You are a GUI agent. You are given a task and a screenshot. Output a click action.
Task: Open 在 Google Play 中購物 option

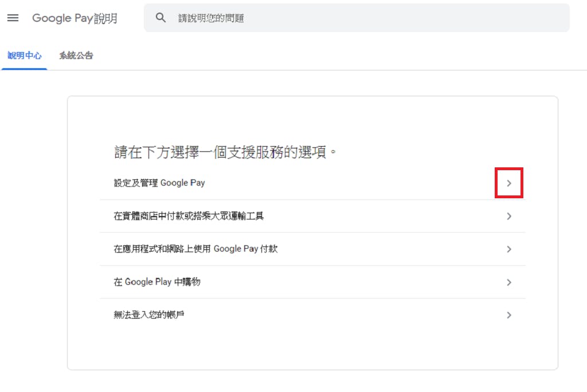312,282
